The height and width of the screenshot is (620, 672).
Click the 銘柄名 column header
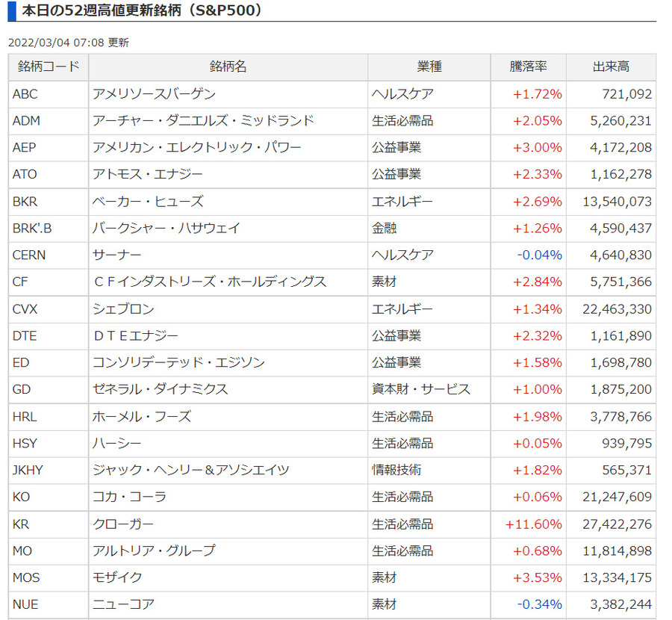click(x=228, y=67)
